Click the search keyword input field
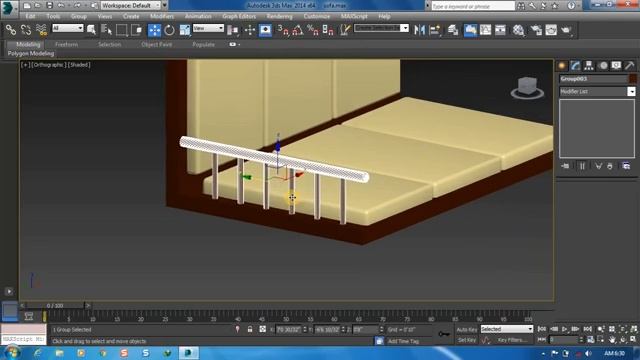 coord(473,6)
